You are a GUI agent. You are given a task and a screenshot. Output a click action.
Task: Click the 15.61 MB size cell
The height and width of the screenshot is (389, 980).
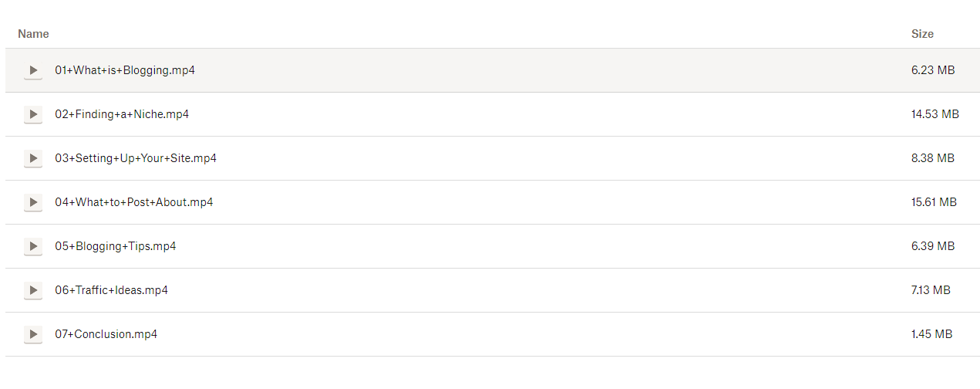coord(934,202)
